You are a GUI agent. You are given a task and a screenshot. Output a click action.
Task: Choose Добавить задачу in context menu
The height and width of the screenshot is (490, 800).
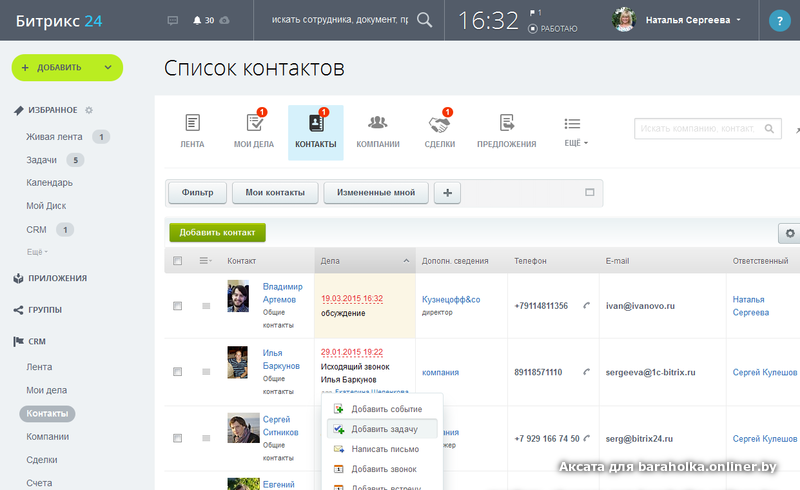point(382,429)
